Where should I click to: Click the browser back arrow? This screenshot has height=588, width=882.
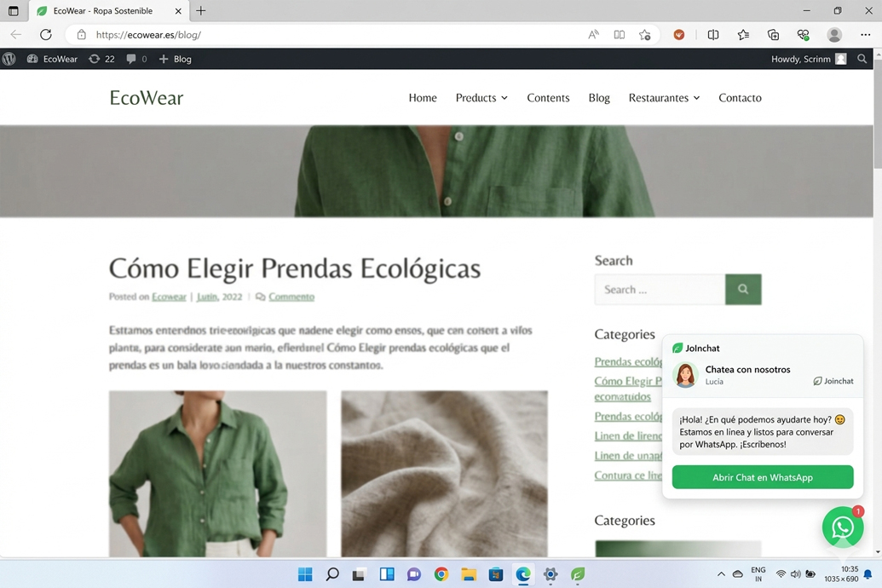click(15, 35)
